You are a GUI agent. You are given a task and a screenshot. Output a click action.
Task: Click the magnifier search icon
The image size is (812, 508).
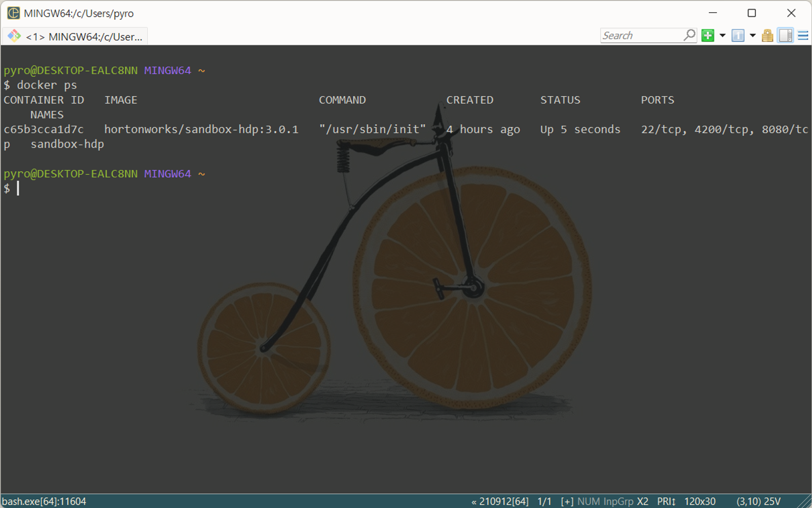click(689, 35)
